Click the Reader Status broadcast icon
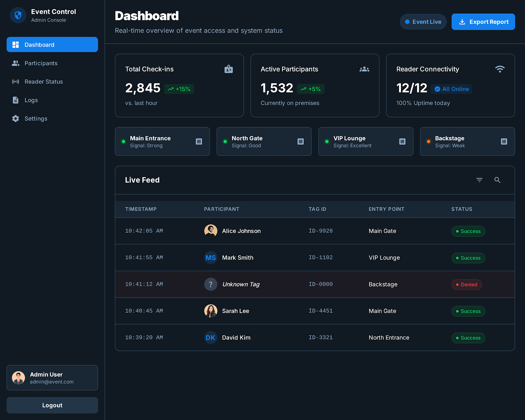The height and width of the screenshot is (420, 525). click(15, 82)
